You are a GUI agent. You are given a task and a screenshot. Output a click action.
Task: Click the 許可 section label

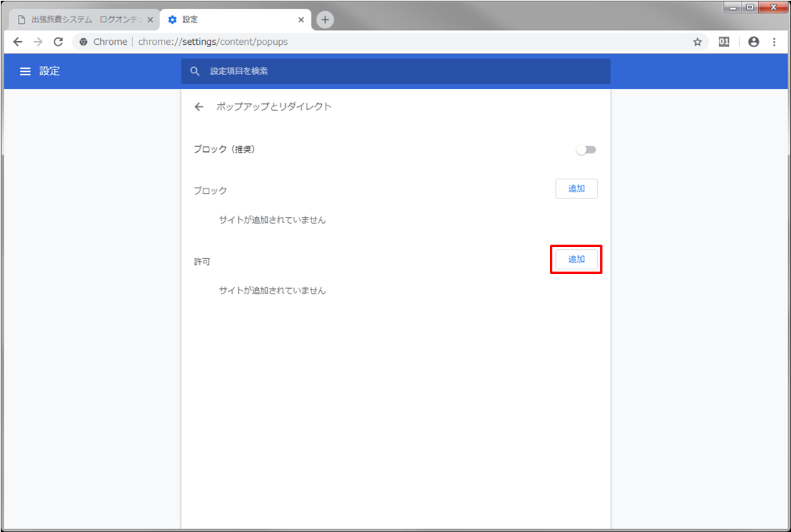[x=202, y=262]
